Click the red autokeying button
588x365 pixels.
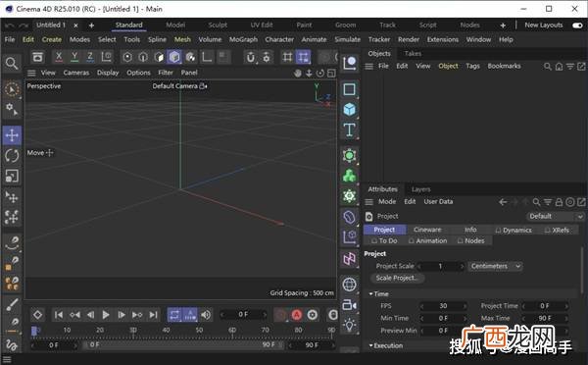(x=297, y=315)
